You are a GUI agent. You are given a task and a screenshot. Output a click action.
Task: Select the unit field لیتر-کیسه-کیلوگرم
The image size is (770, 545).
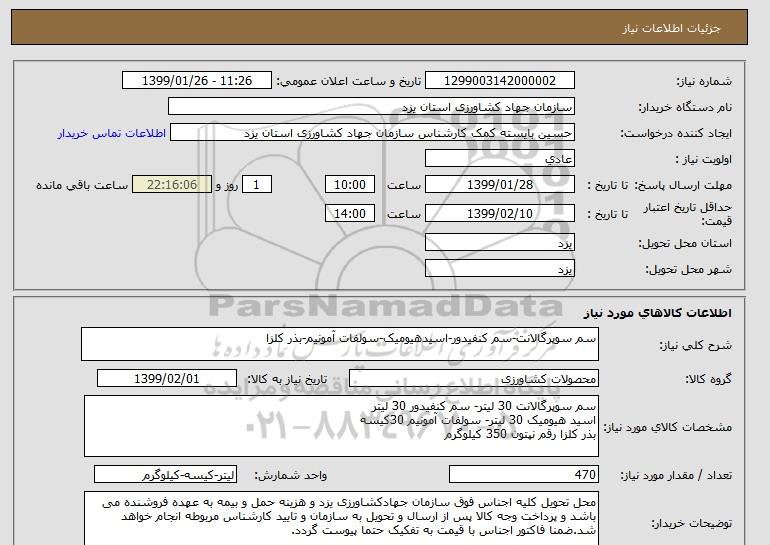pyautogui.click(x=165, y=475)
